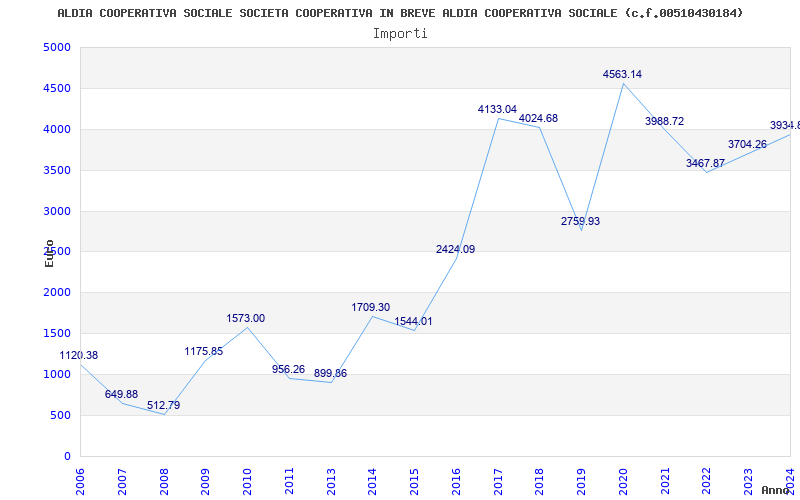Click the data label 4024.68
Screen dimensions: 800x500
[x=538, y=118]
